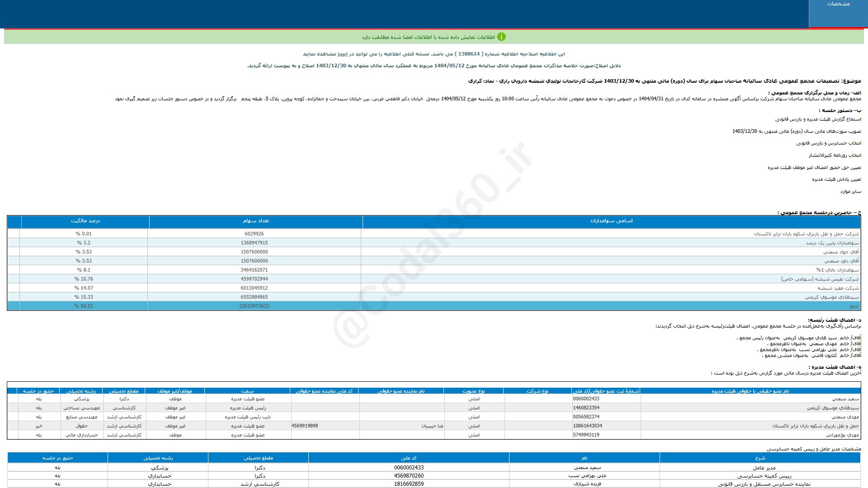Select shareholder شرکت حمل و نقل باربری شکوه باران
868x488 pixels.
806,234
